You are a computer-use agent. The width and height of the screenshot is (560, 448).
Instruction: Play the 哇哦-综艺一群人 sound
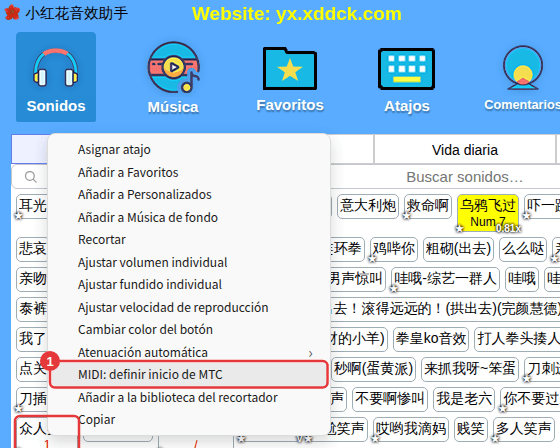445,279
